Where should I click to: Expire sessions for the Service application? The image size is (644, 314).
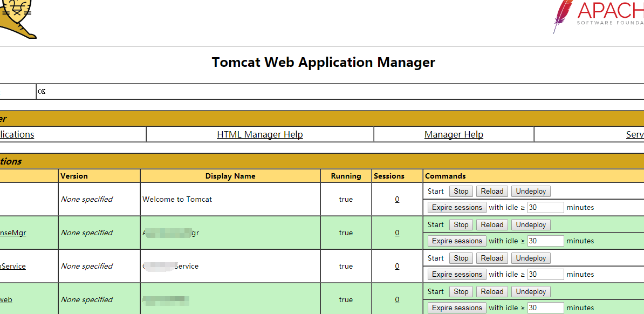[x=457, y=275]
